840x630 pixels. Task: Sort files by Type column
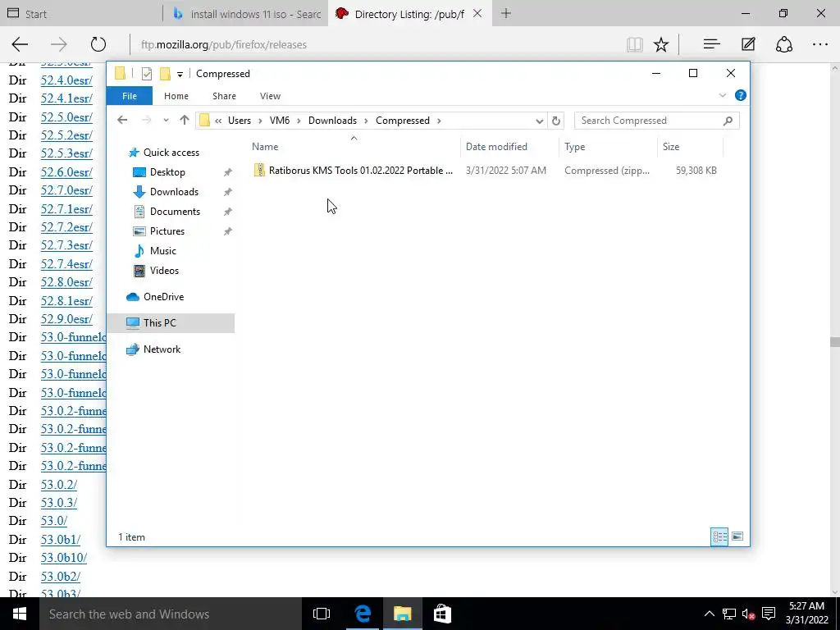click(608, 147)
